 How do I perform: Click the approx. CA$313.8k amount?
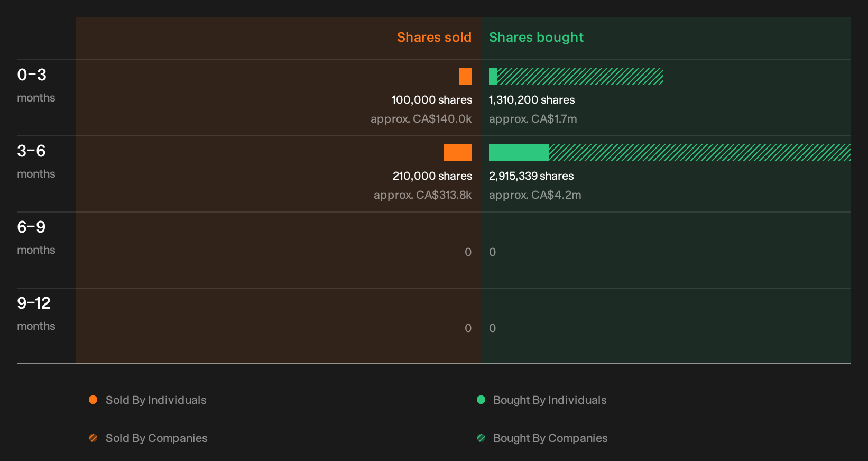(423, 195)
